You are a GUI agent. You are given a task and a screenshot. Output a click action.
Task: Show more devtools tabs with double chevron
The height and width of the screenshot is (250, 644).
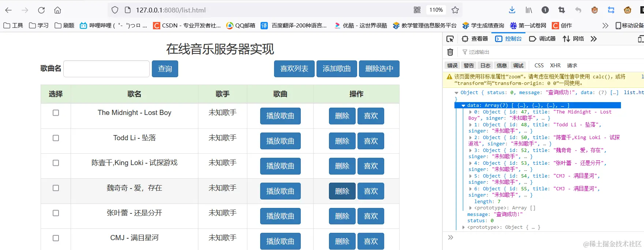coord(594,39)
